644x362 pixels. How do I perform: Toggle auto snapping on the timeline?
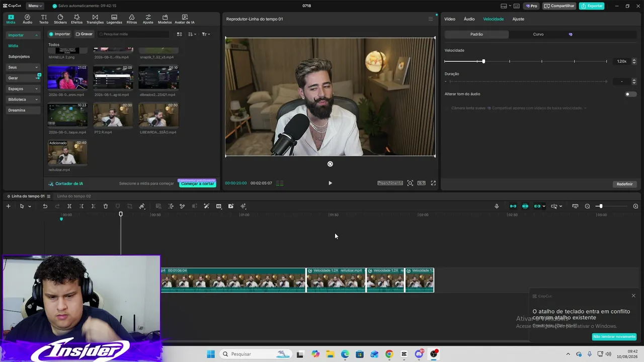525,206
